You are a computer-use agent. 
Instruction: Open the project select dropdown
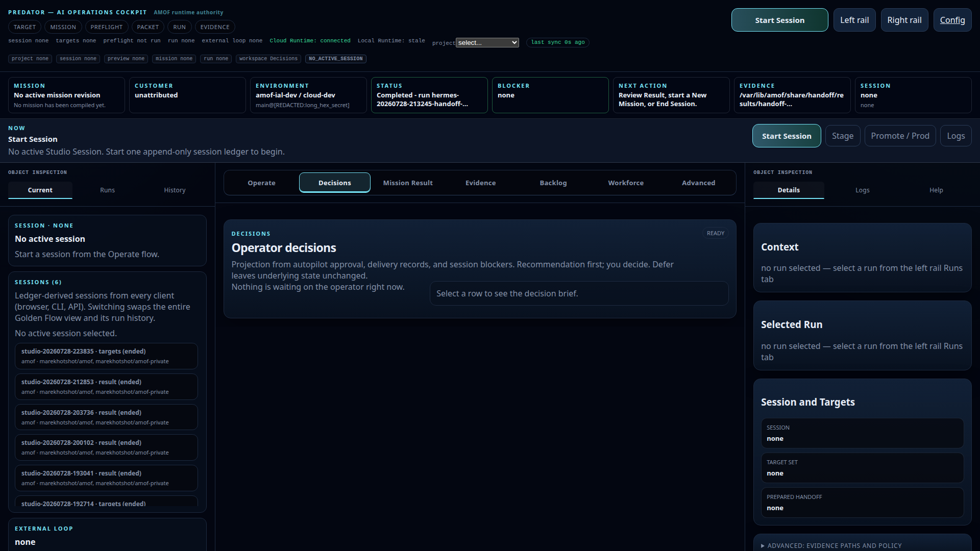pos(487,43)
